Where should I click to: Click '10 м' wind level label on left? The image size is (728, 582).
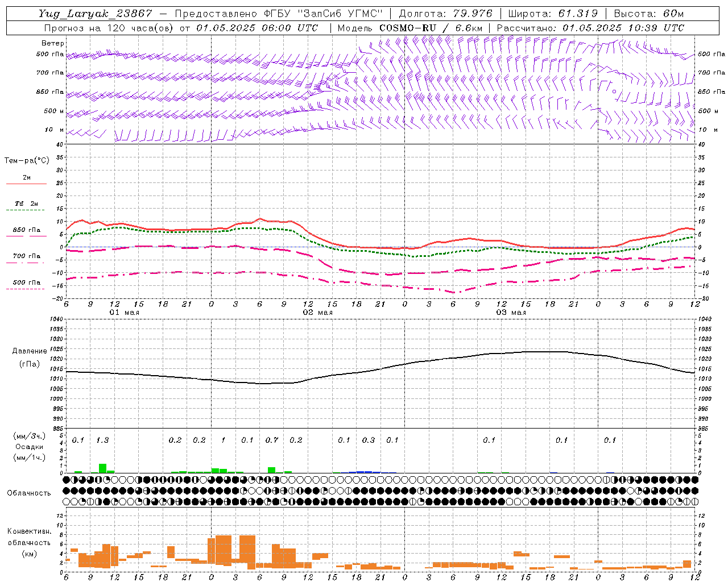55,130
